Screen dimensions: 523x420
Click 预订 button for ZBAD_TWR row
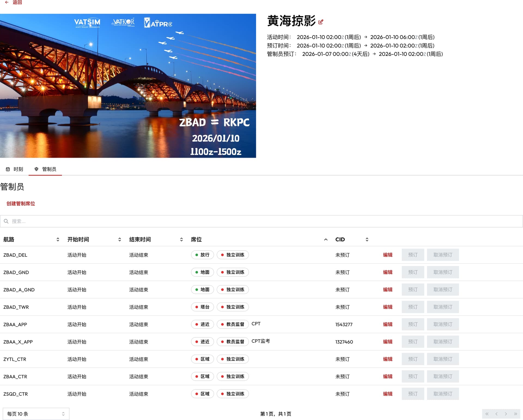tap(413, 307)
